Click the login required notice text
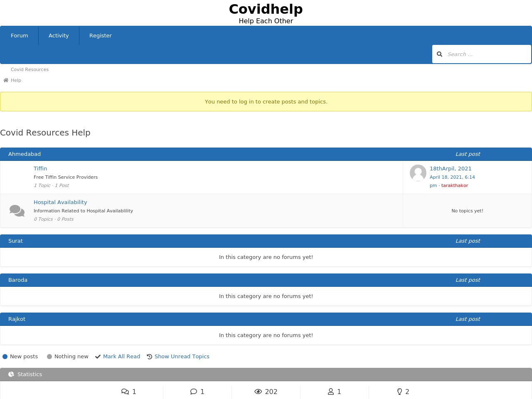 click(266, 101)
